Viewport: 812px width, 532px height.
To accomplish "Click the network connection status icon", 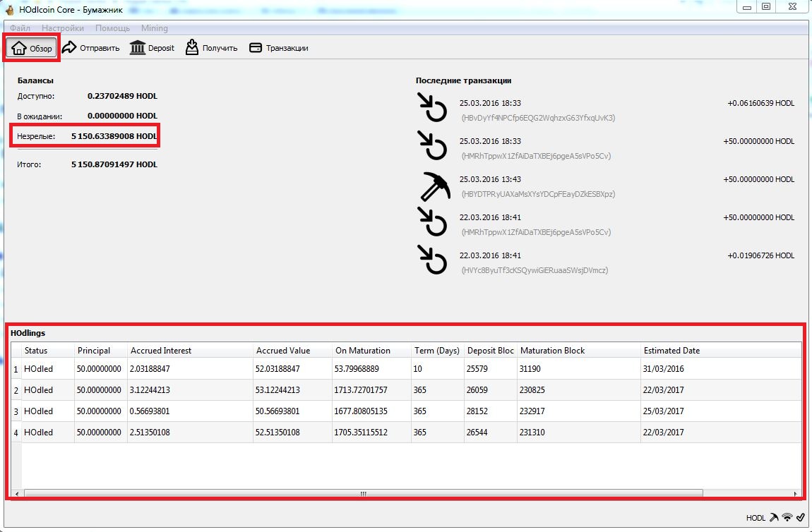I will [x=787, y=517].
